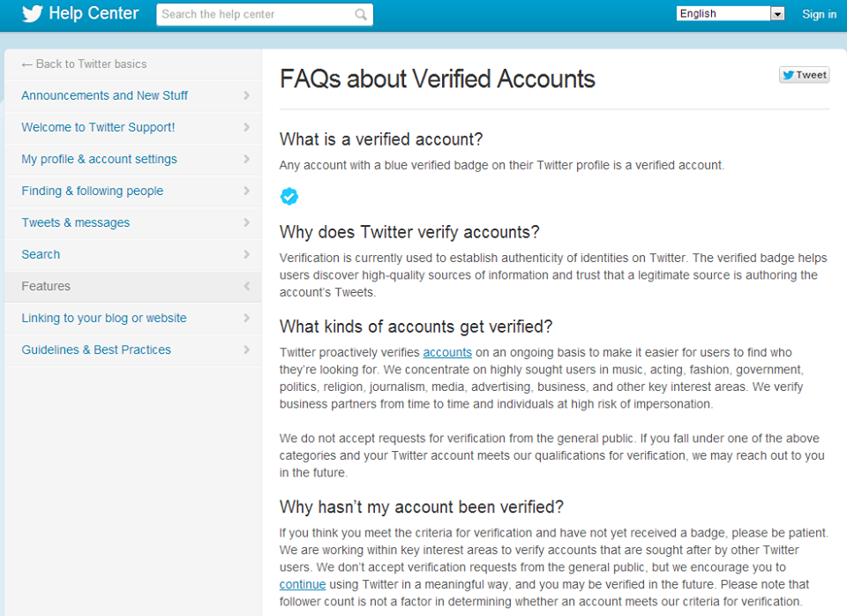This screenshot has width=847, height=616.
Task: Open Guidelines & Best Practices section
Action: (96, 349)
